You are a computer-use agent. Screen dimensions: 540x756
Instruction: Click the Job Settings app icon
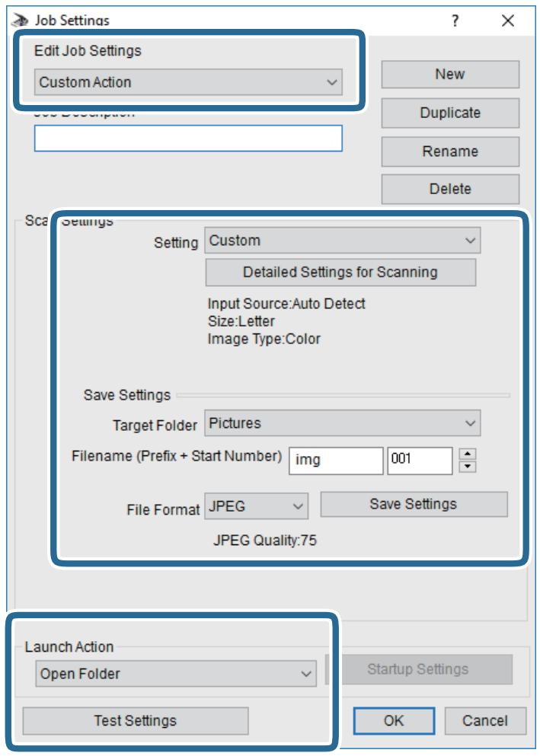[20, 21]
